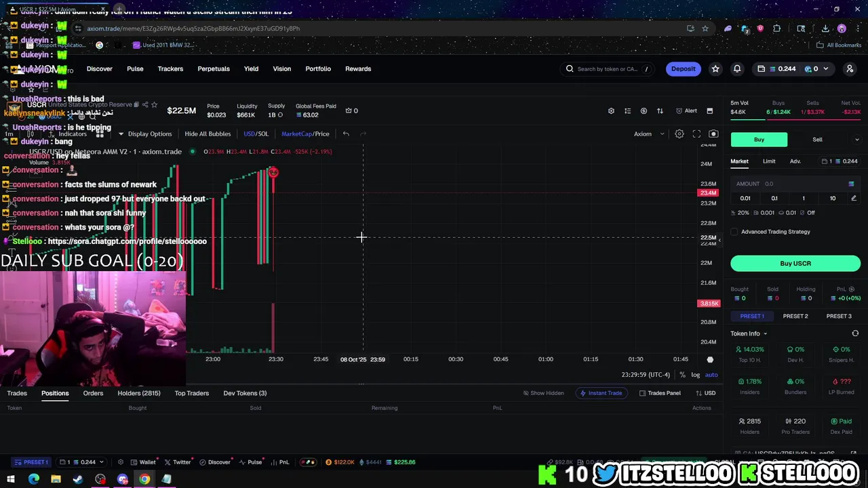
Task: Switch between USD/SOL chart denomination
Action: (x=256, y=134)
